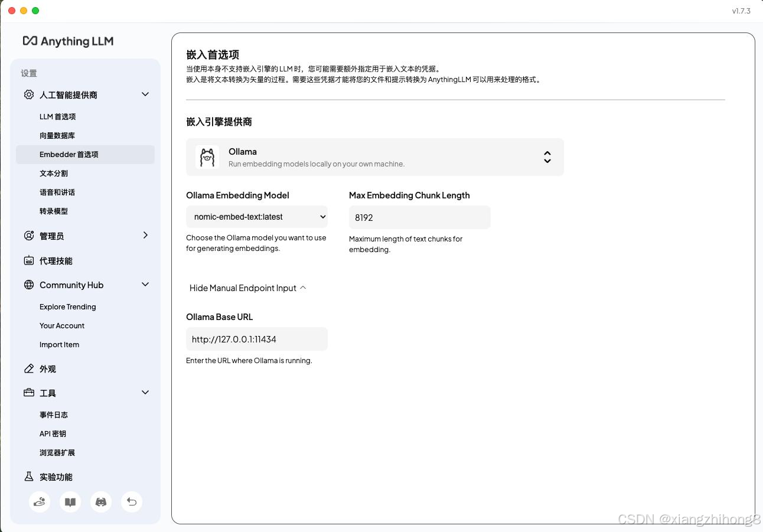Open 实验功能 settings
This screenshot has width=763, height=532.
(x=56, y=477)
